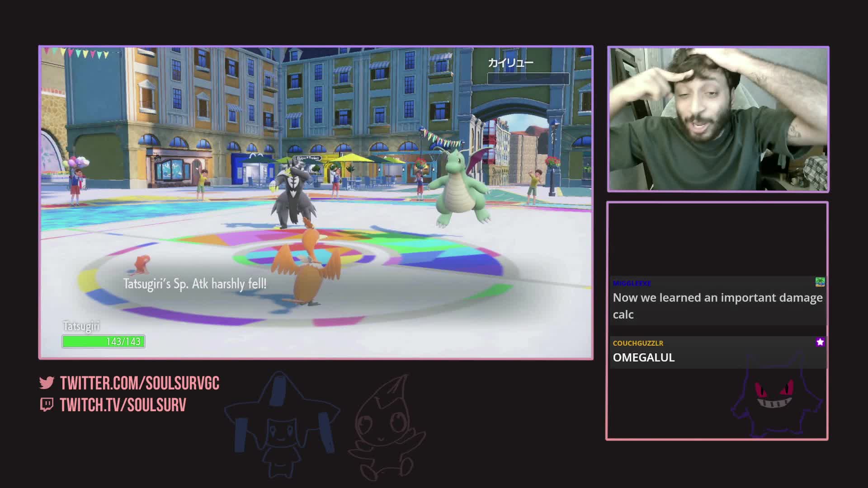Click the streamer webcam feed
Screen dimensions: 868x488
click(718, 119)
